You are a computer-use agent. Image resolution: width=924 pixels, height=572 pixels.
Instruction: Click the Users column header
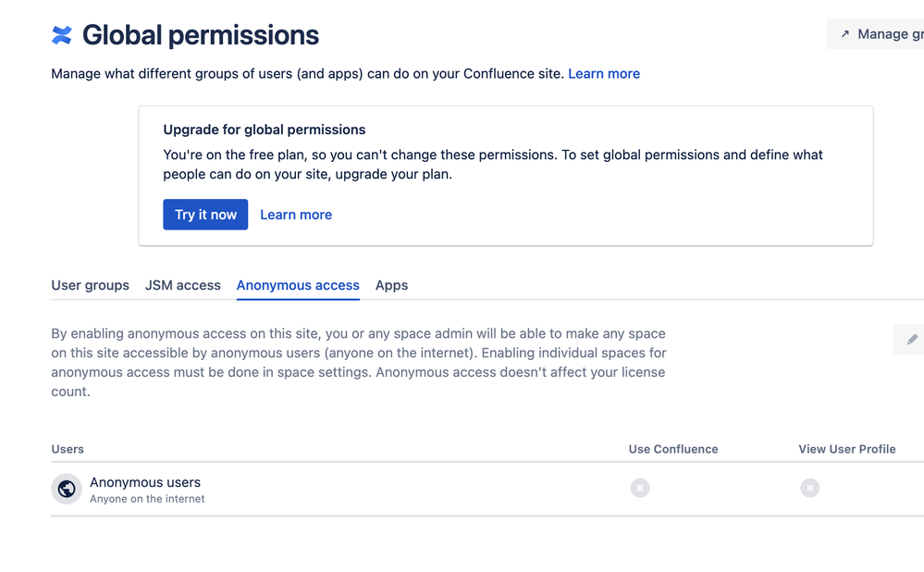coord(68,449)
